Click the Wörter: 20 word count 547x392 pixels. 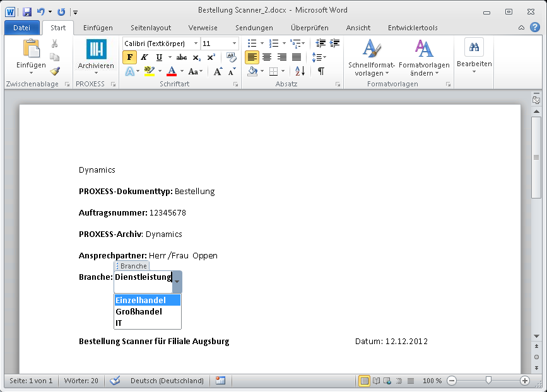coord(81,381)
